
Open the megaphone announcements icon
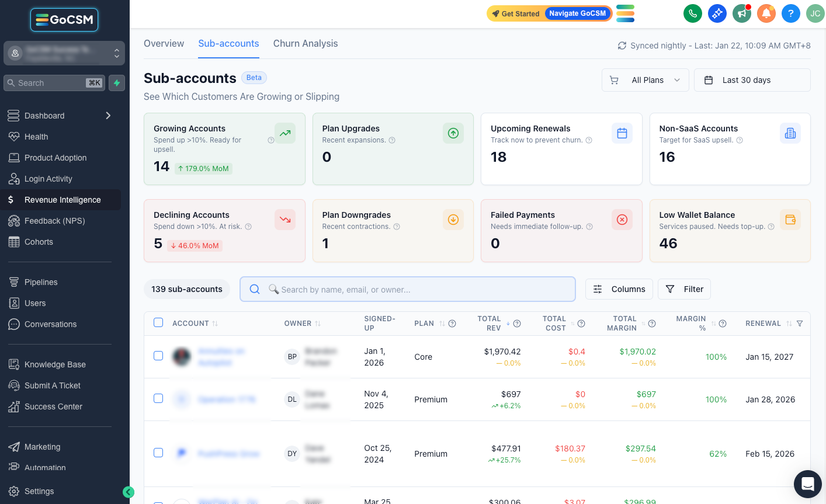point(742,13)
